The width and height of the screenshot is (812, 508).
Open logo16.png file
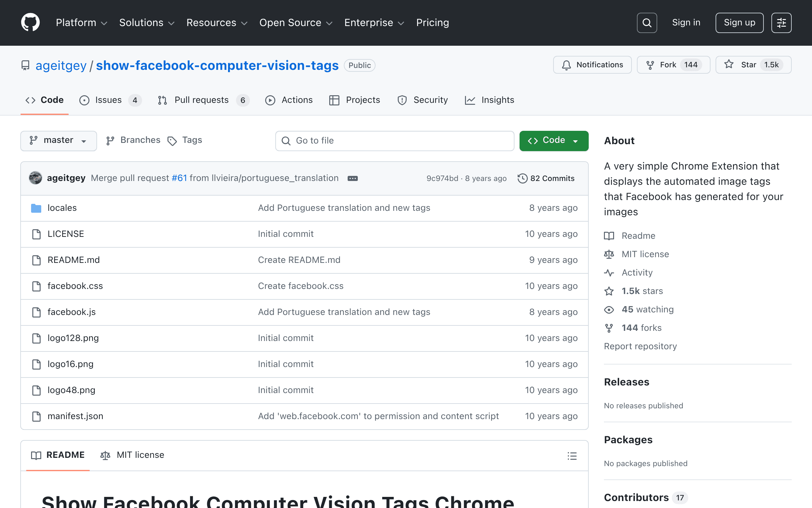(70, 364)
